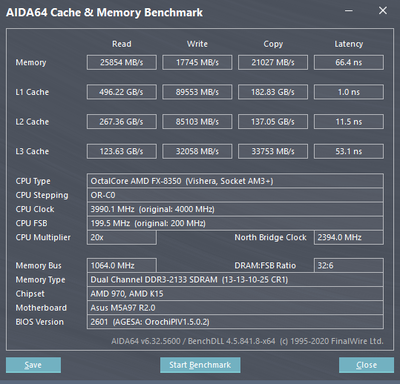This screenshot has height=384, width=400.
Task: Click the Close button at bottom
Action: (366, 365)
